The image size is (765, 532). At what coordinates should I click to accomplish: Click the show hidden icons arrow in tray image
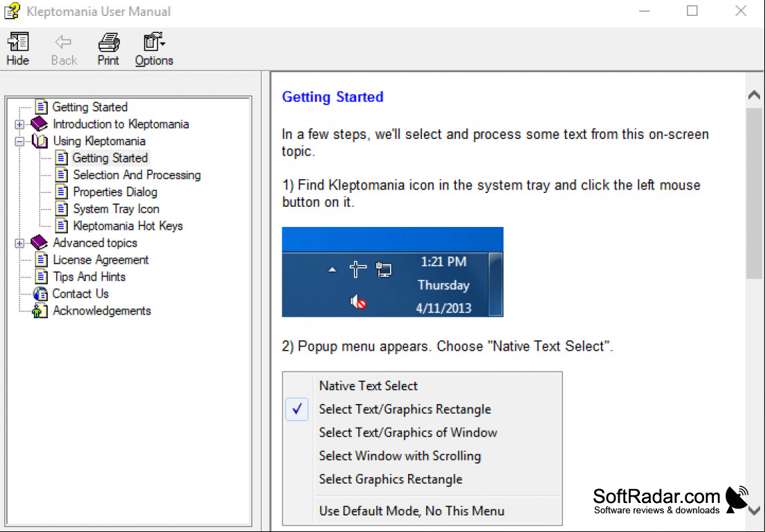(x=332, y=269)
